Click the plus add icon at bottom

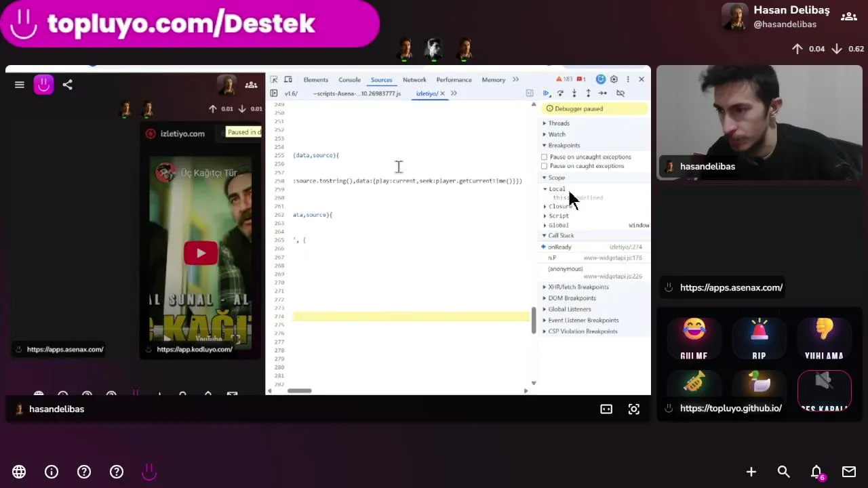(751, 472)
